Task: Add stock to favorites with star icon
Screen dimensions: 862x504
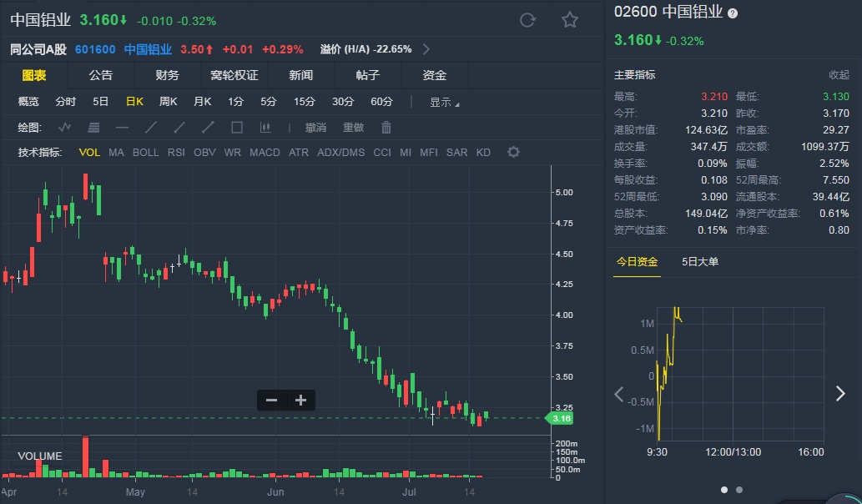Action: tap(569, 20)
